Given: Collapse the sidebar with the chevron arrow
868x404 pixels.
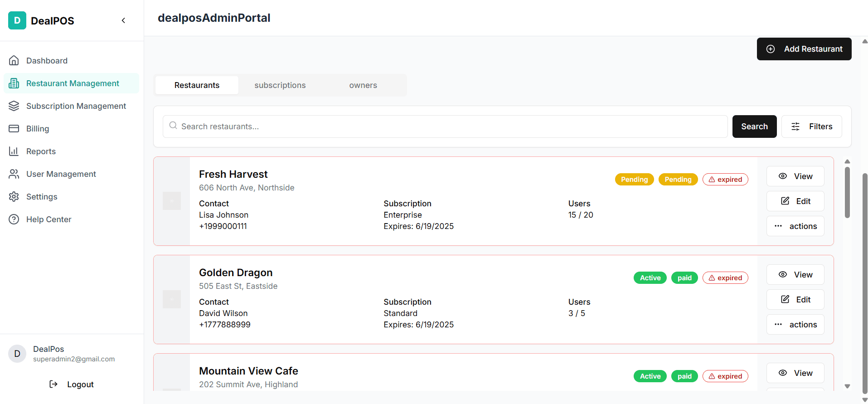Looking at the screenshot, I should (123, 20).
